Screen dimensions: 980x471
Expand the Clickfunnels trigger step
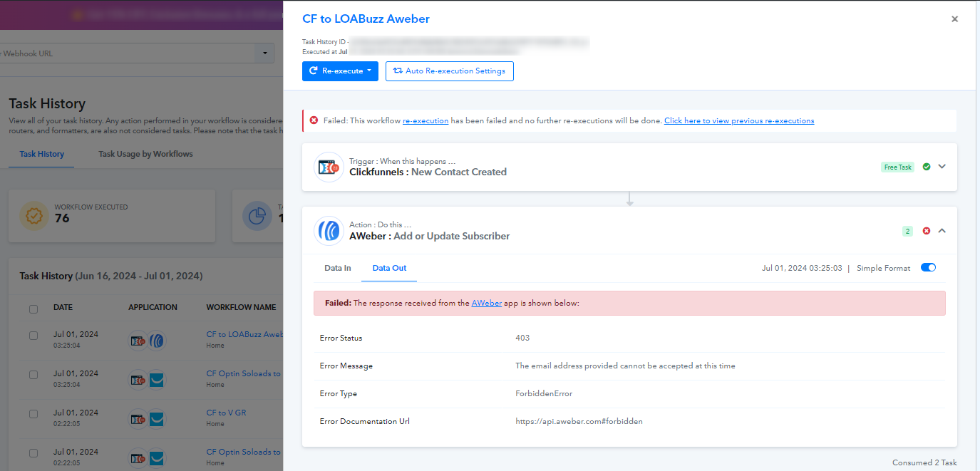(x=942, y=167)
